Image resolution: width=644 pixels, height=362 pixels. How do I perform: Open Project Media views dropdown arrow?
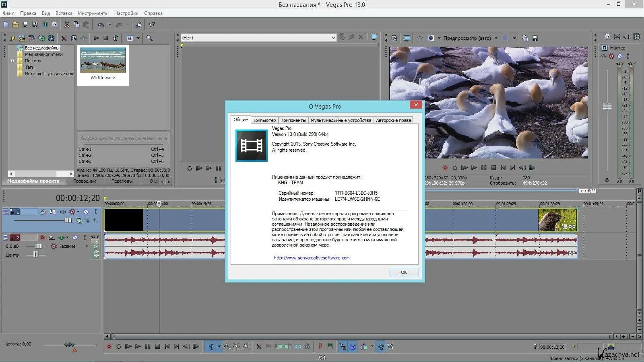(138, 38)
